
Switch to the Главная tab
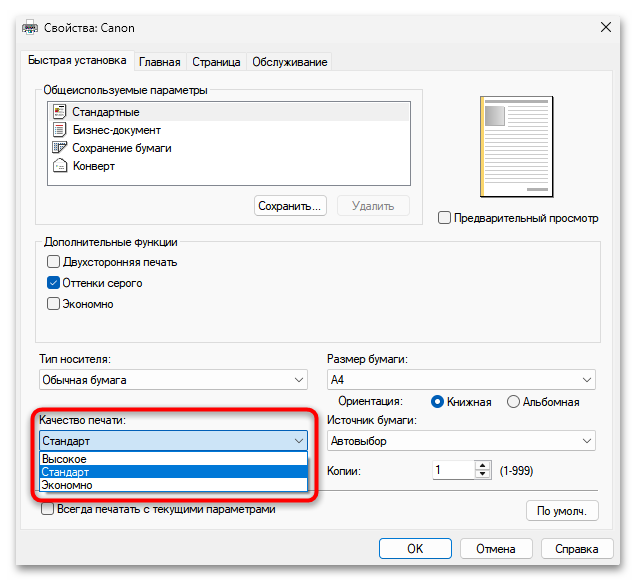pyautogui.click(x=160, y=62)
